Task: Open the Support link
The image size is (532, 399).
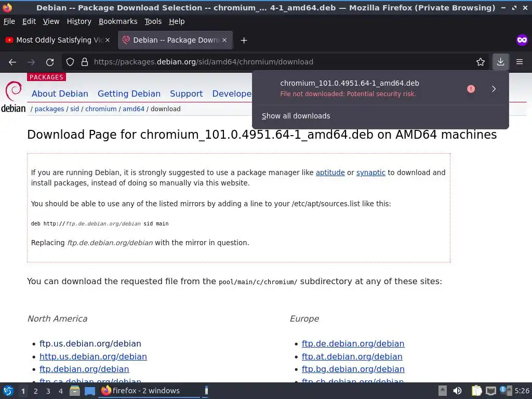Action: click(x=187, y=94)
